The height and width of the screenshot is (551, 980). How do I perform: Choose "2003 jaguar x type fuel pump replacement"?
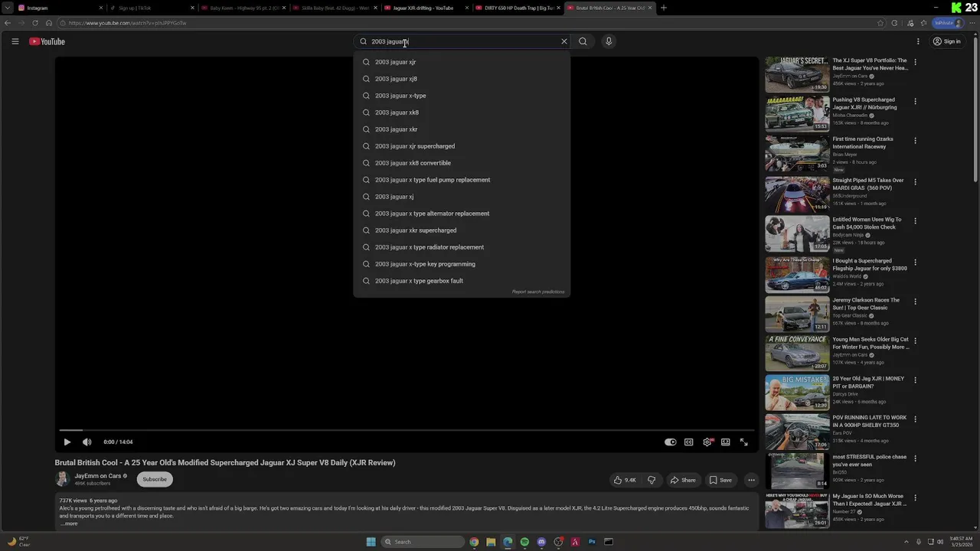click(462, 180)
